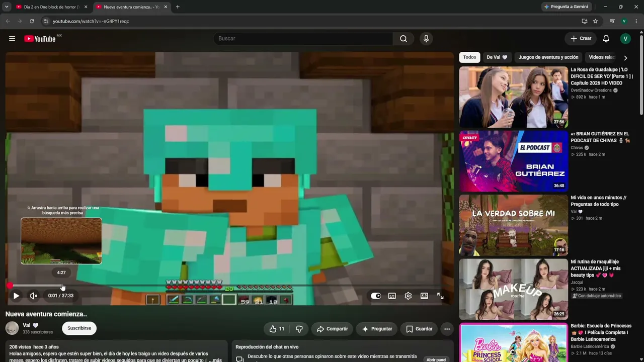Open the YouTube guide hamburger menu
The image size is (644, 362).
pyautogui.click(x=12, y=39)
